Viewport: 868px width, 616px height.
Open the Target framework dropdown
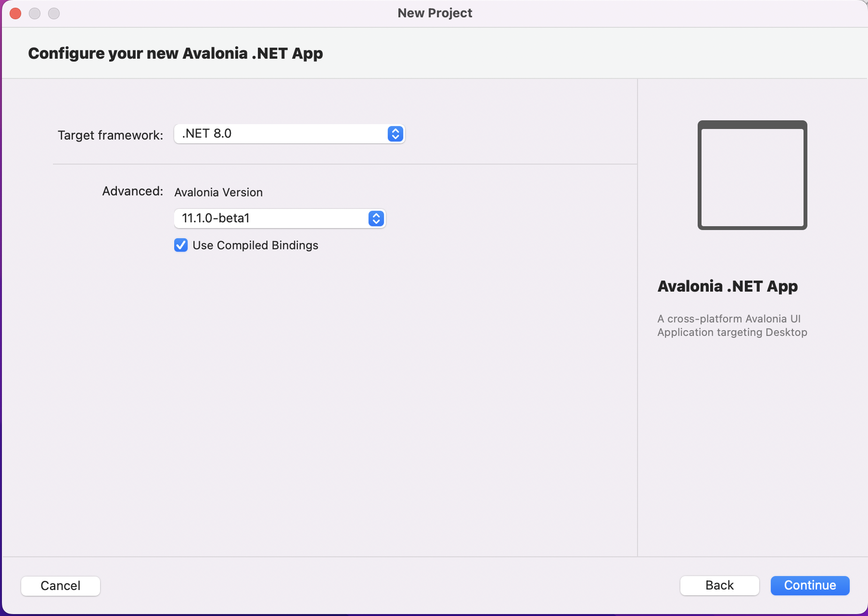click(289, 134)
